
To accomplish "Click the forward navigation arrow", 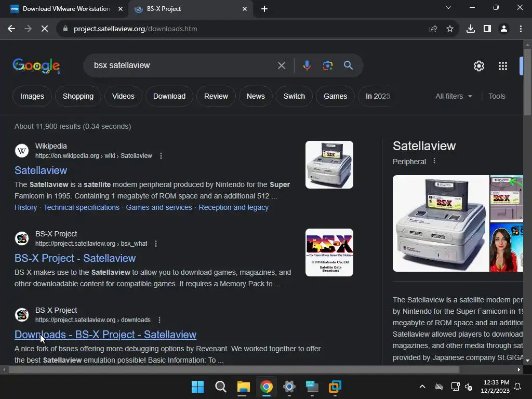I will click(x=28, y=29).
